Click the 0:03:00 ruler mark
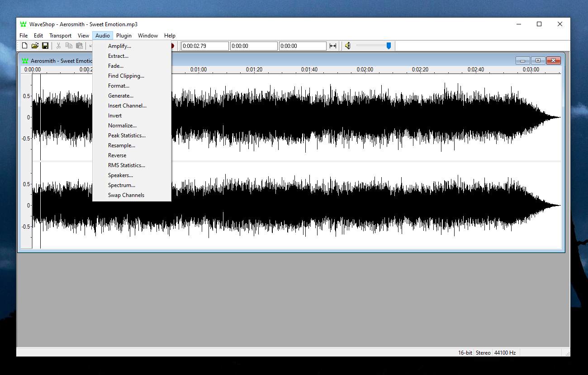The width and height of the screenshot is (588, 375). [531, 70]
